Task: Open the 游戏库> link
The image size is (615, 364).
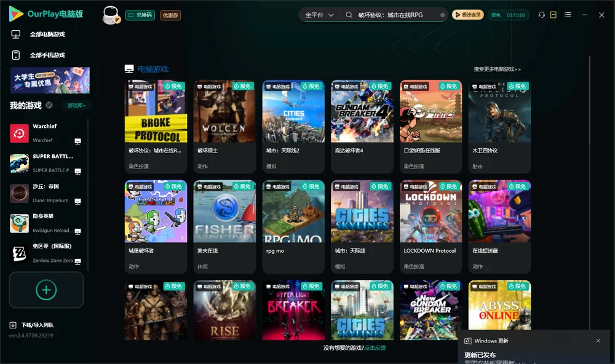Action: point(76,106)
